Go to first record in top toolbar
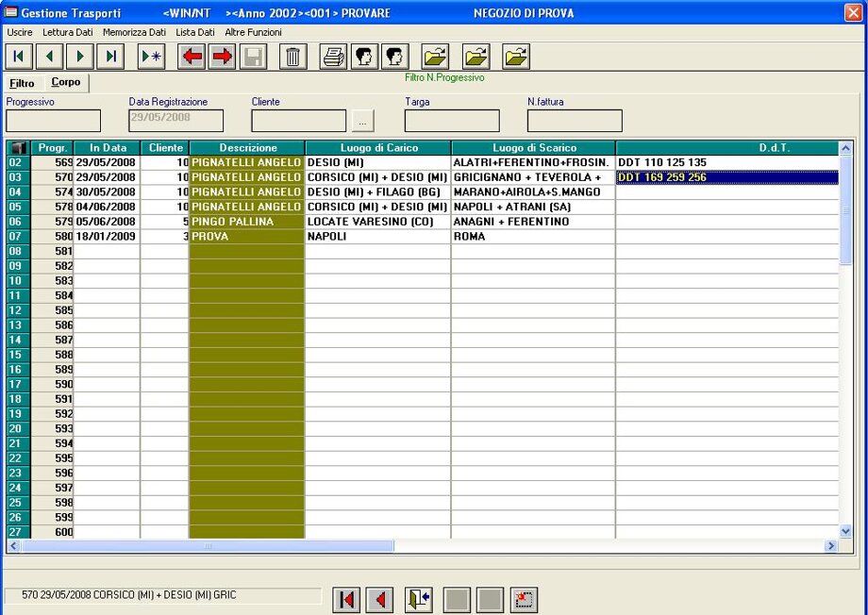The image size is (868, 615). (19, 57)
